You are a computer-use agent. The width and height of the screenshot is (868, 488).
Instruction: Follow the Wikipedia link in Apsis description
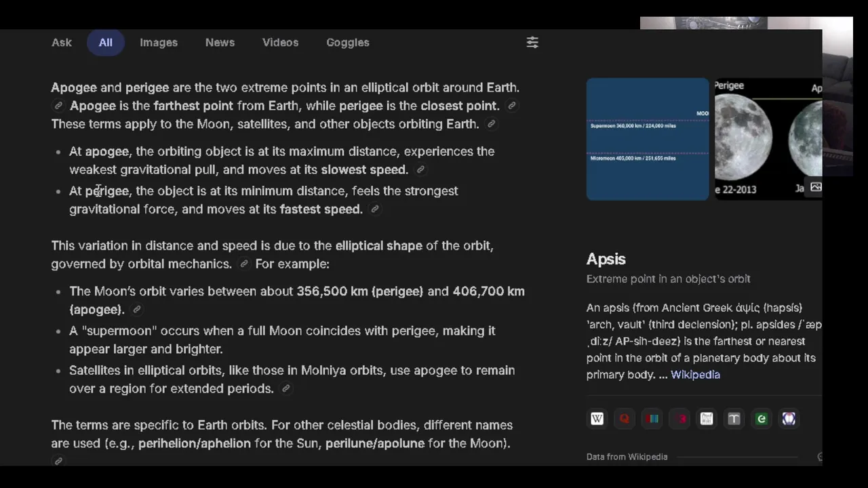click(695, 375)
